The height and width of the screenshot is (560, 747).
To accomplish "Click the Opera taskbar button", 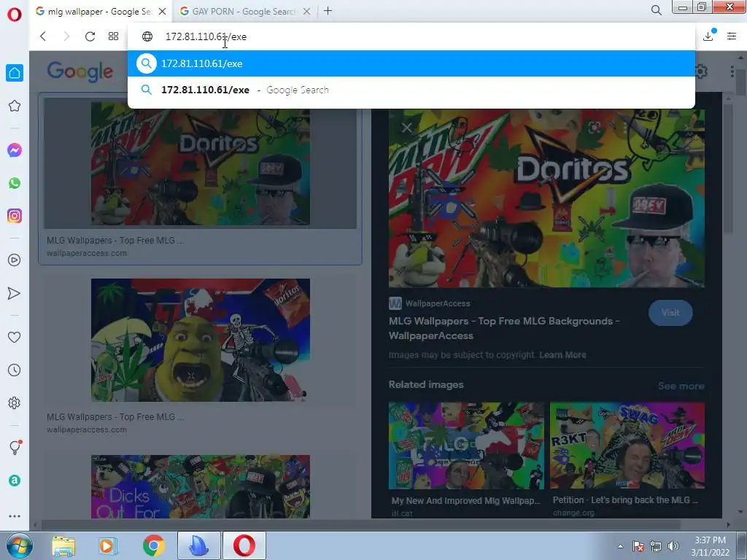I will (x=244, y=545).
